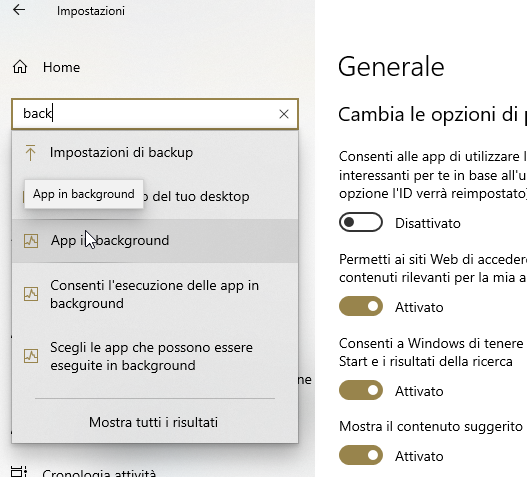527x477 pixels.
Task: Open 'Impostazioni di backup' result
Action: click(155, 153)
